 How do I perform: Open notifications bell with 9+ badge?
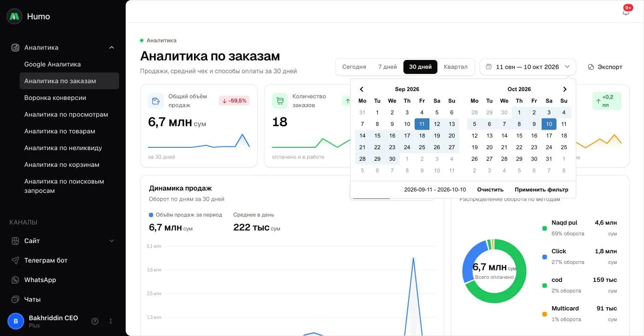626,12
